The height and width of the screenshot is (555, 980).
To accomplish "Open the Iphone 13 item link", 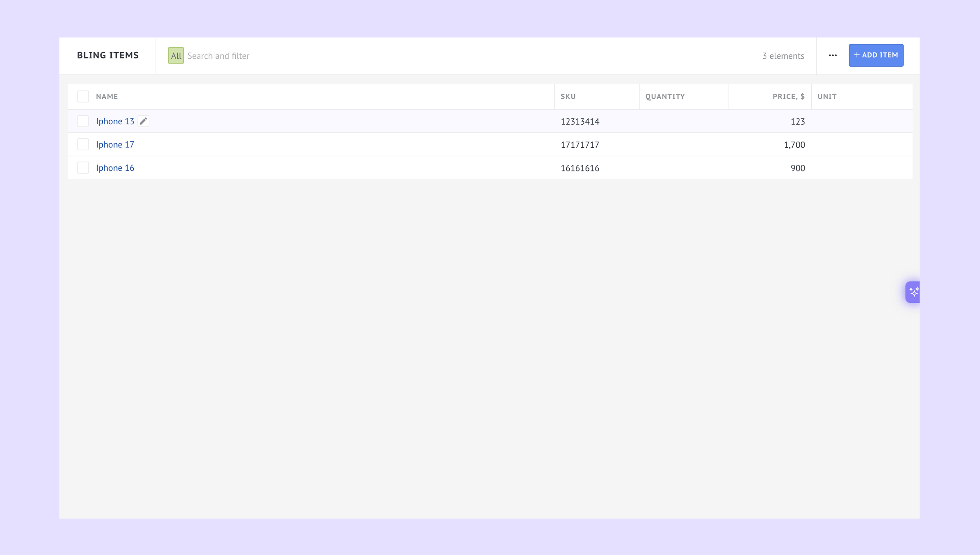I will (x=115, y=121).
